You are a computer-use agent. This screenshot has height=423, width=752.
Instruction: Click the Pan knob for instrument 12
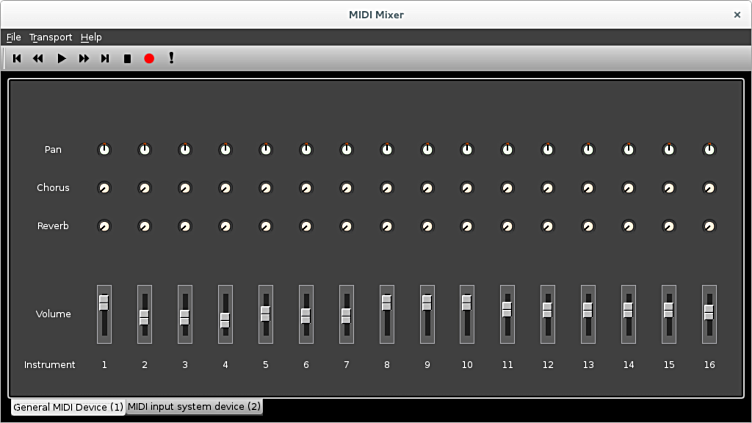point(548,150)
